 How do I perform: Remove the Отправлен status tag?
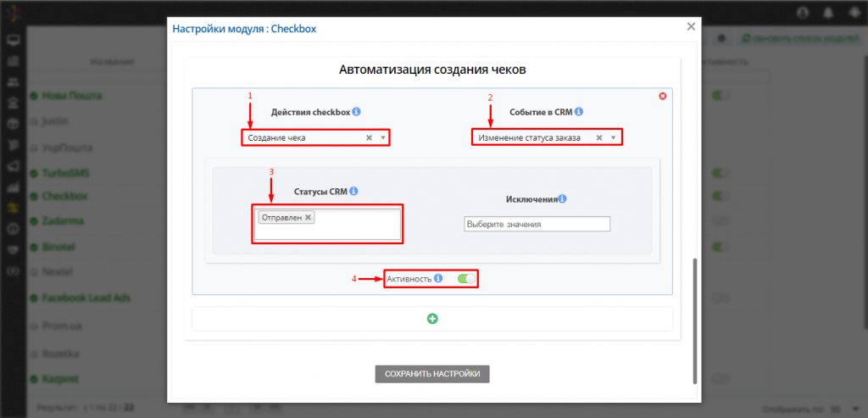(309, 218)
